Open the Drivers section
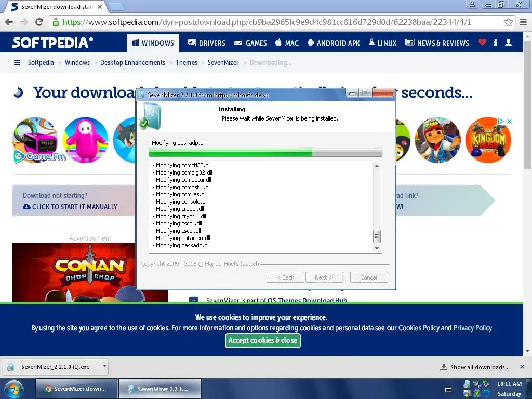This screenshot has height=399, width=532. (207, 43)
